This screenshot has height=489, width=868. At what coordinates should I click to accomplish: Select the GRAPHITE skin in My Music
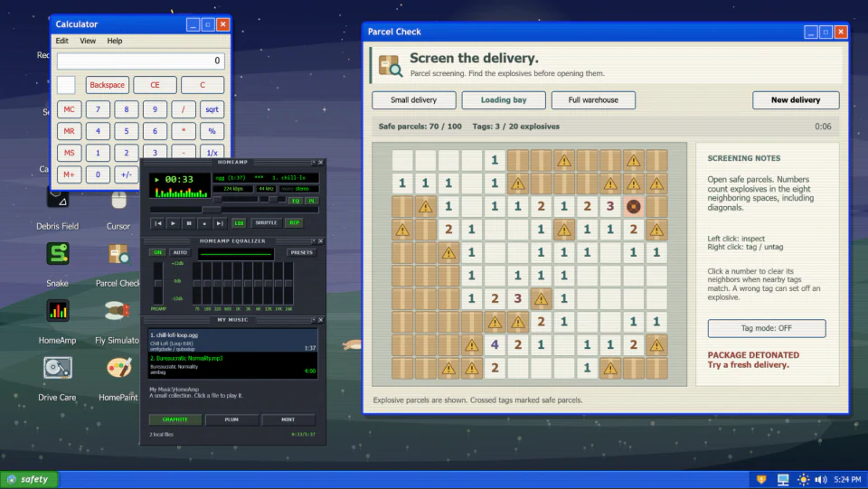click(x=175, y=419)
